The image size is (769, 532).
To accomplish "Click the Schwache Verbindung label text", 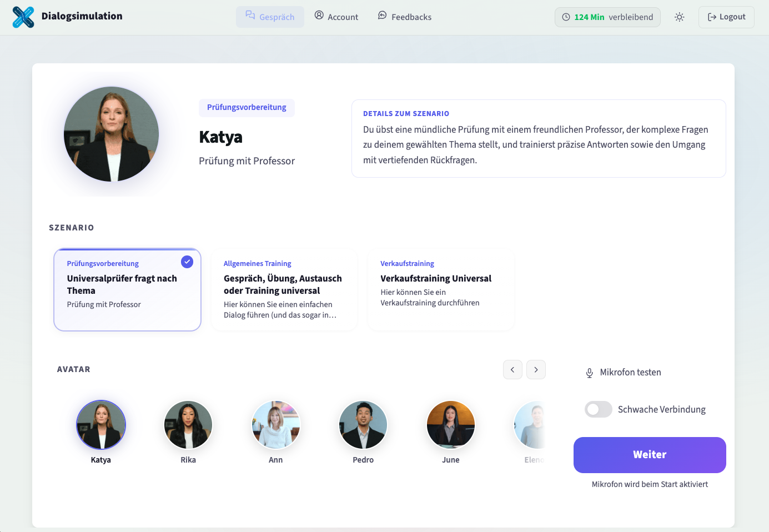I will [x=662, y=410].
